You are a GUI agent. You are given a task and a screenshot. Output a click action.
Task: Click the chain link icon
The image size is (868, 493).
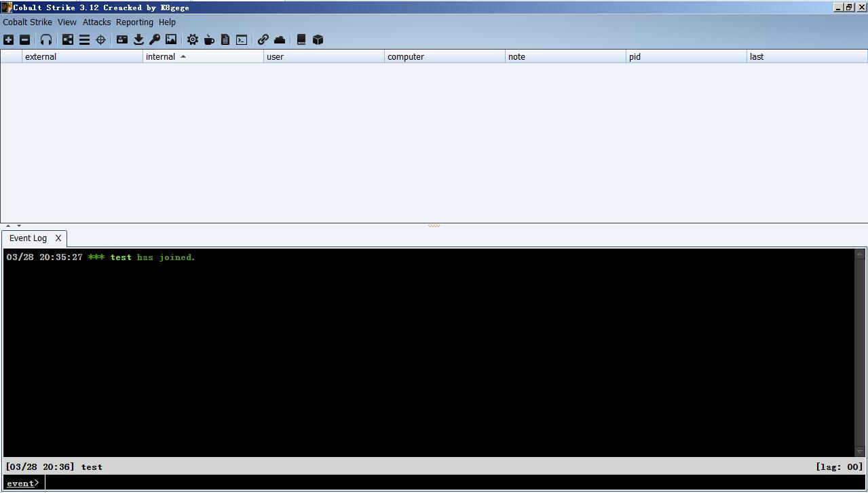263,40
